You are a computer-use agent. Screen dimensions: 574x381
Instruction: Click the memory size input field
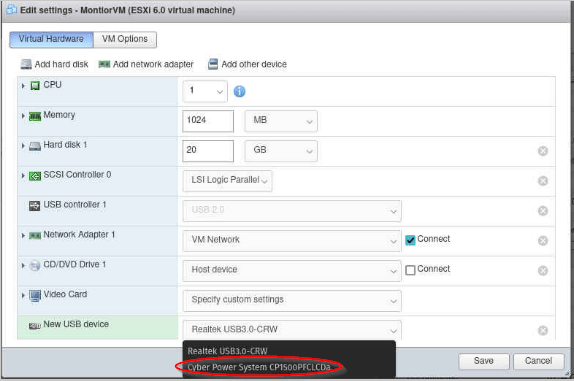pyautogui.click(x=208, y=121)
